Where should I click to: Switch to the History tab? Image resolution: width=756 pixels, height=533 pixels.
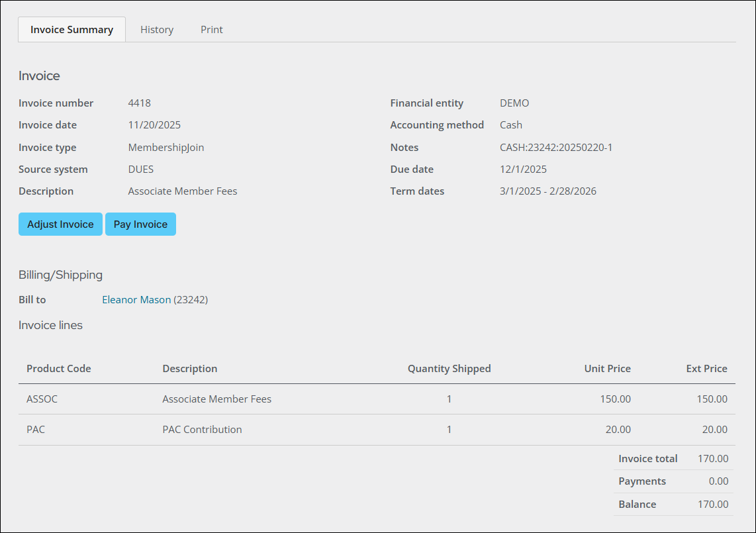[x=156, y=29]
